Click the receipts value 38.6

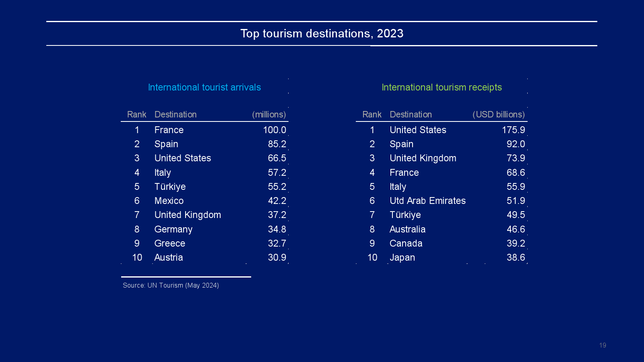click(x=516, y=257)
